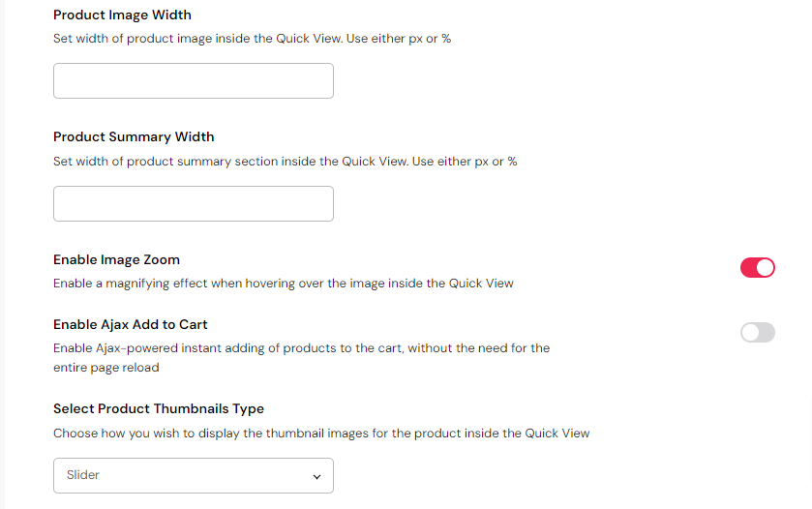Click the product image width description text

tap(252, 39)
